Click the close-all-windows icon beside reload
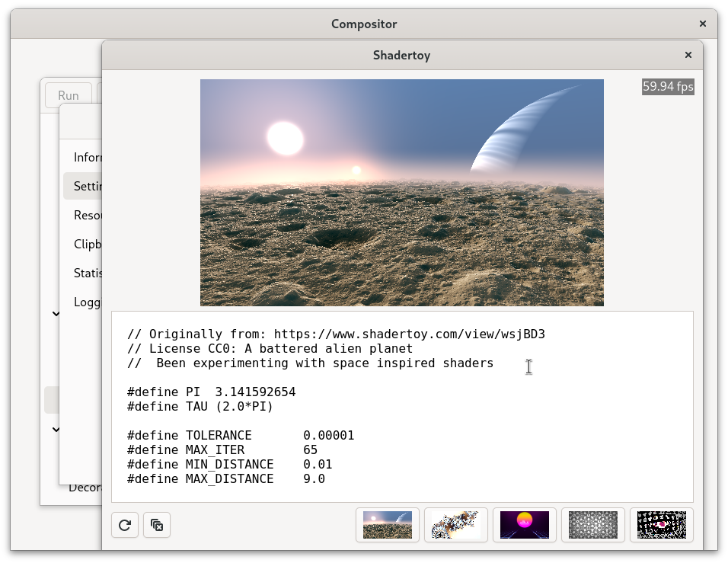Image resolution: width=728 pixels, height=563 pixels. tap(157, 525)
